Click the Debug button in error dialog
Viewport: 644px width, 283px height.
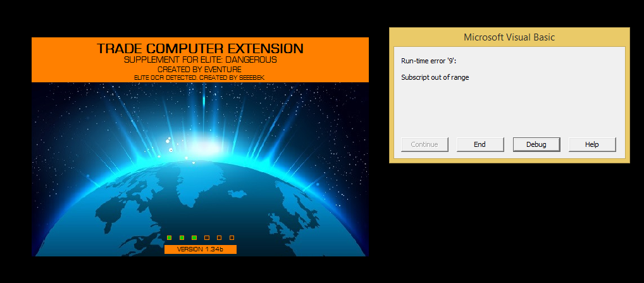tap(536, 144)
